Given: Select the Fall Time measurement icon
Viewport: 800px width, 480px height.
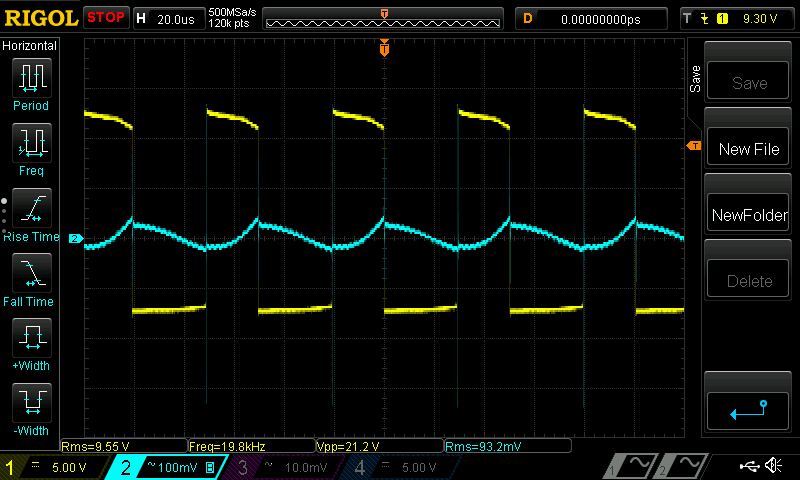Looking at the screenshot, I should pos(32,273).
